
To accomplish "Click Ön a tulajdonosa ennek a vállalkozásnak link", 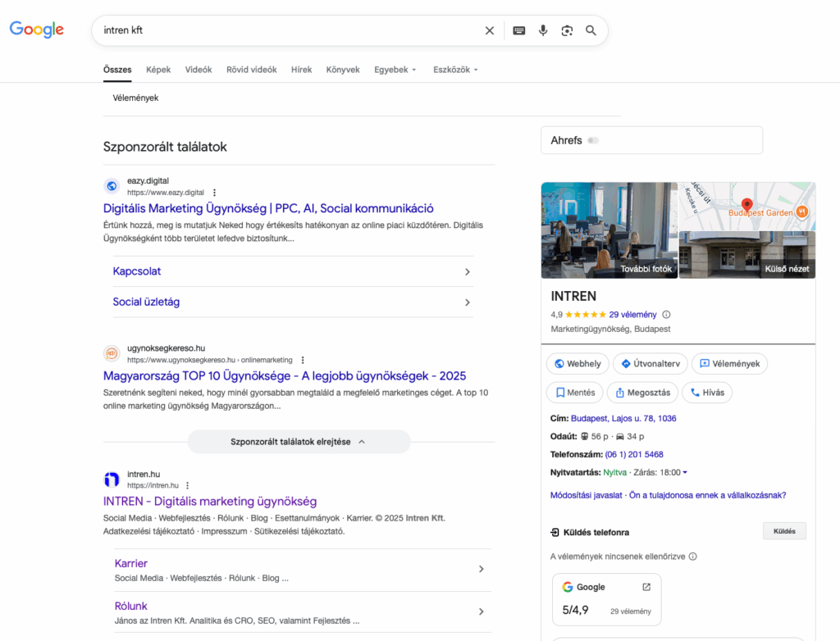I will [708, 495].
